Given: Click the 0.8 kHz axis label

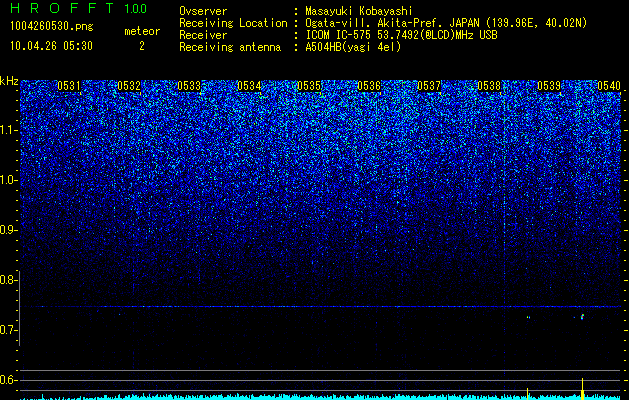Looking at the screenshot, I should [x=8, y=280].
